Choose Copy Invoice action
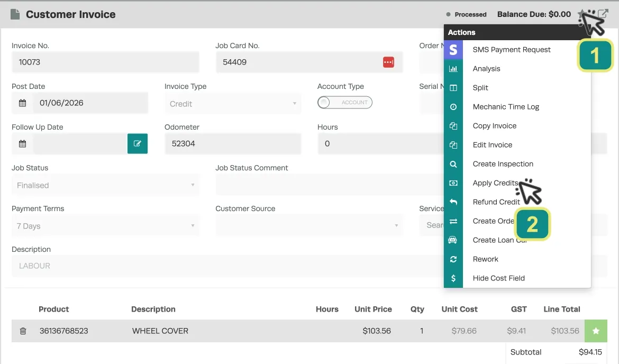Viewport: 619px width, 364px height. tap(494, 126)
